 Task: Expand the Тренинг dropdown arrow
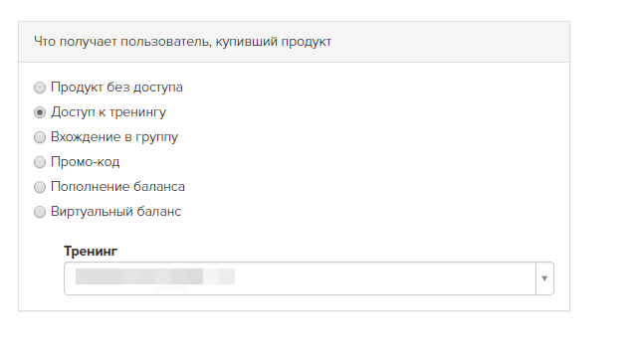coord(544,278)
